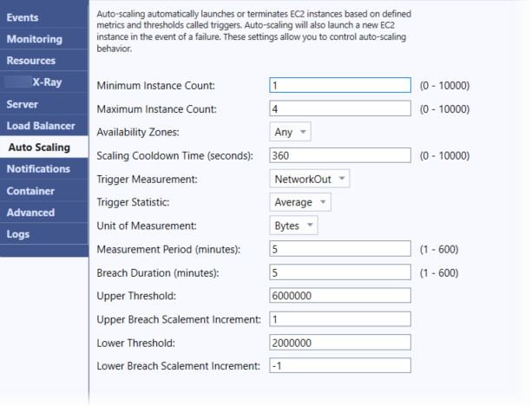Screen dimensions: 532x406
Task: Click the Lower Threshold input field
Action: tap(339, 343)
